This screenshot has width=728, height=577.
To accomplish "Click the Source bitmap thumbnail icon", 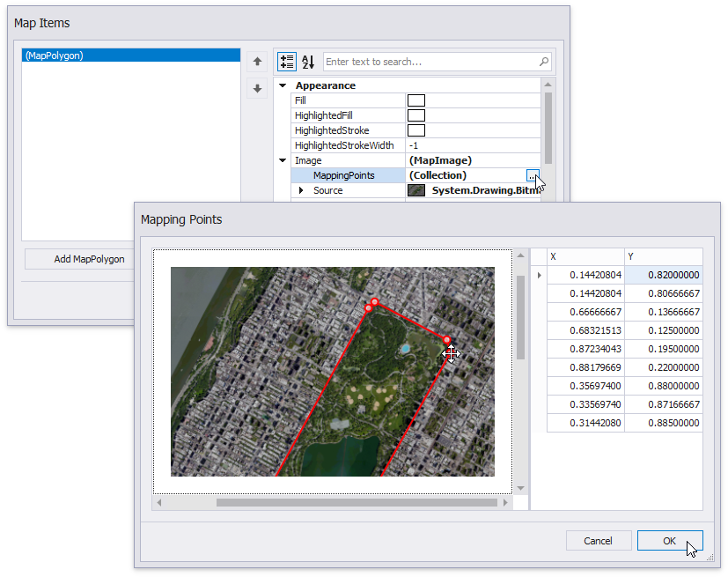I will [416, 190].
